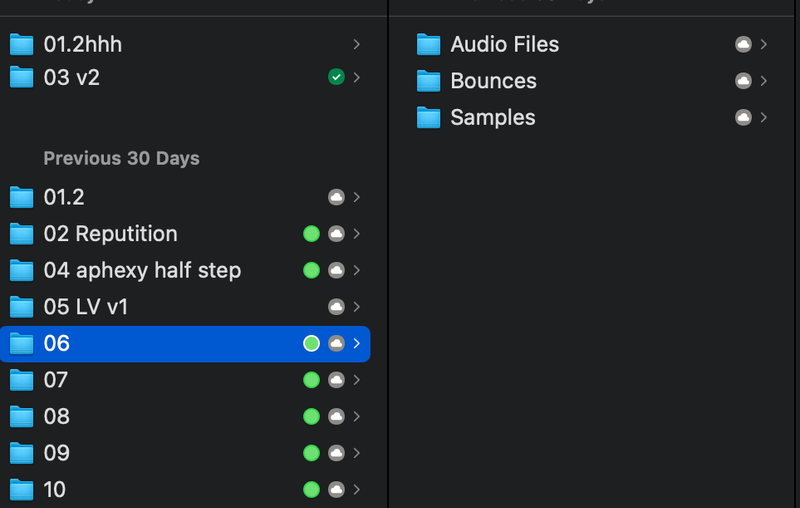The height and width of the screenshot is (508, 800).
Task: Click the cloud icon on the 06 row
Action: (x=336, y=343)
